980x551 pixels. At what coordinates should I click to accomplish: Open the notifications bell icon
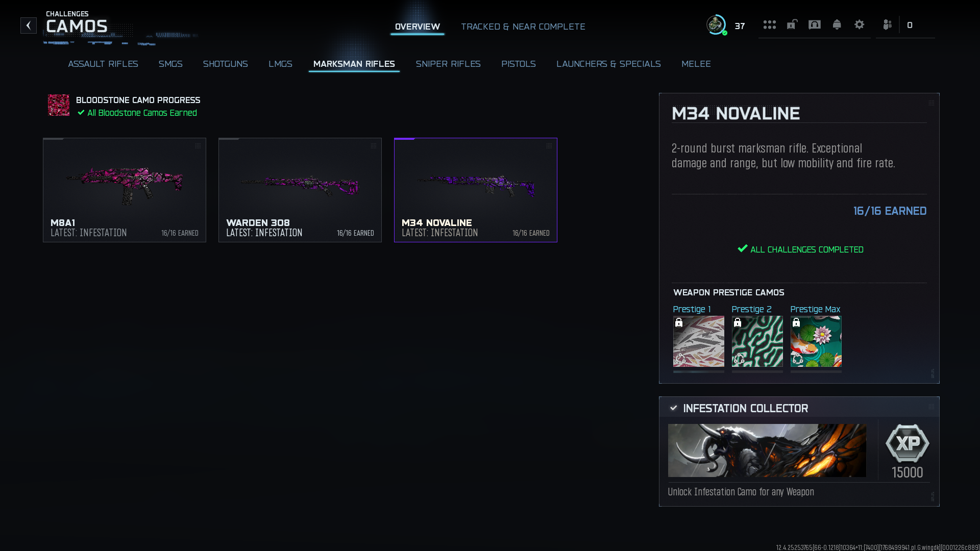[x=837, y=24]
